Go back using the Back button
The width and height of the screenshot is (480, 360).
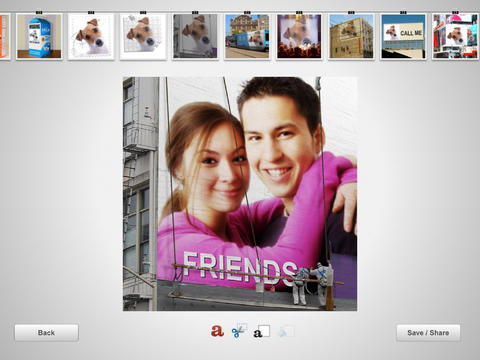pyautogui.click(x=46, y=333)
